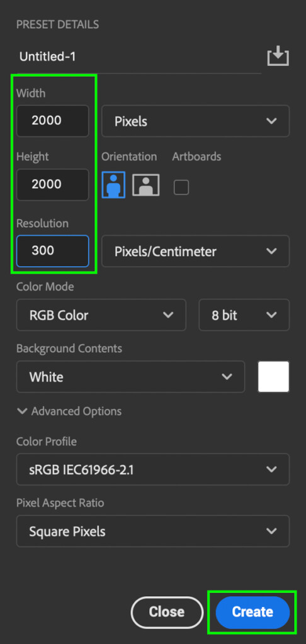306x644 pixels.
Task: Click the Close button
Action: tap(167, 612)
